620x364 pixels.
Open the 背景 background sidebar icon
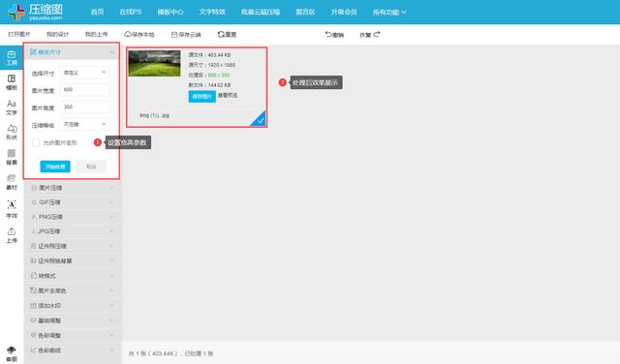point(12,157)
